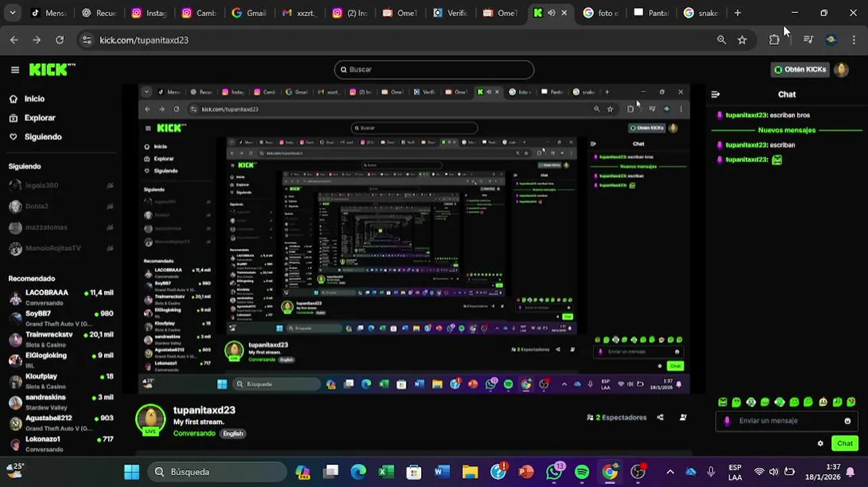The width and height of the screenshot is (868, 487).
Task: Go back in browser history
Action: click(x=14, y=40)
